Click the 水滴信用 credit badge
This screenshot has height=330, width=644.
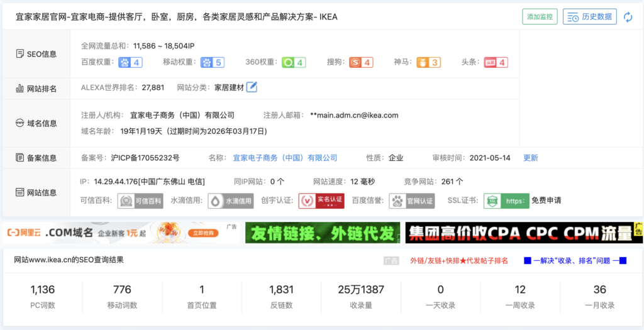[x=230, y=201]
